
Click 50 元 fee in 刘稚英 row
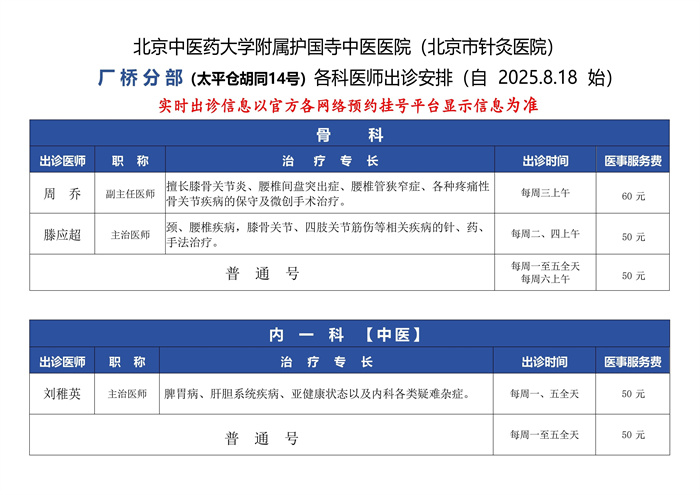click(633, 394)
